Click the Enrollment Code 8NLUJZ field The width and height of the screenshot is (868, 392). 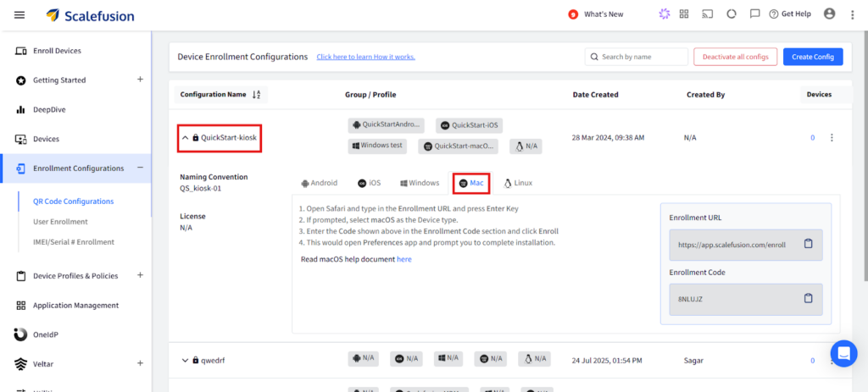click(746, 299)
